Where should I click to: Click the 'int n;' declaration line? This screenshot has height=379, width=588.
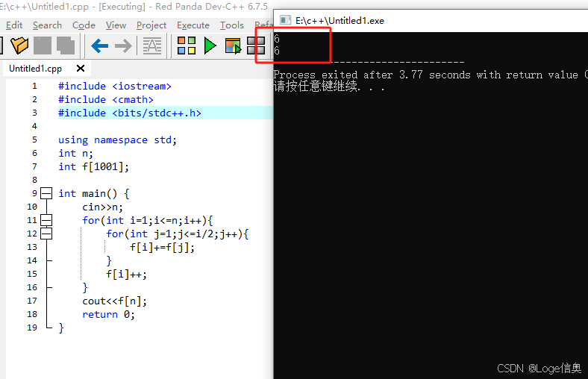click(x=76, y=154)
